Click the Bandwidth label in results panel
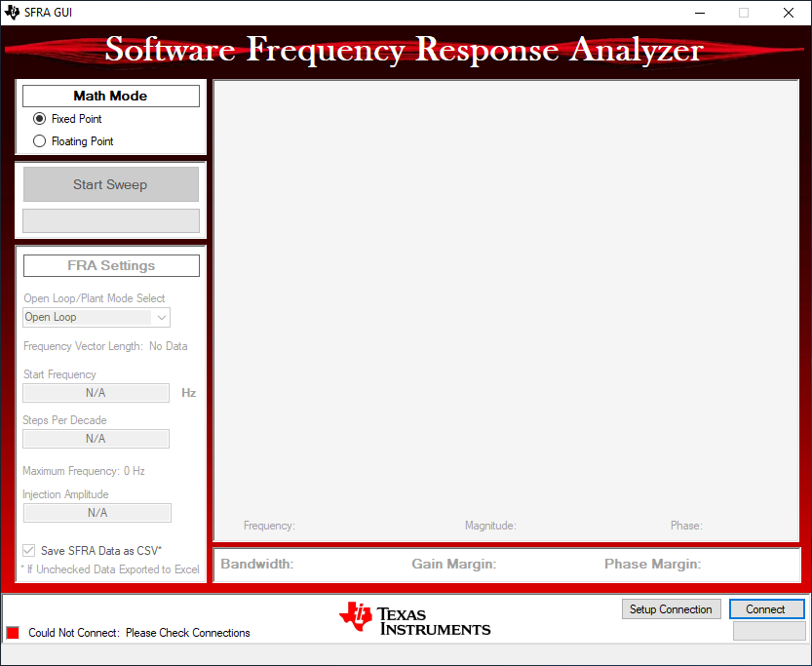 (257, 564)
